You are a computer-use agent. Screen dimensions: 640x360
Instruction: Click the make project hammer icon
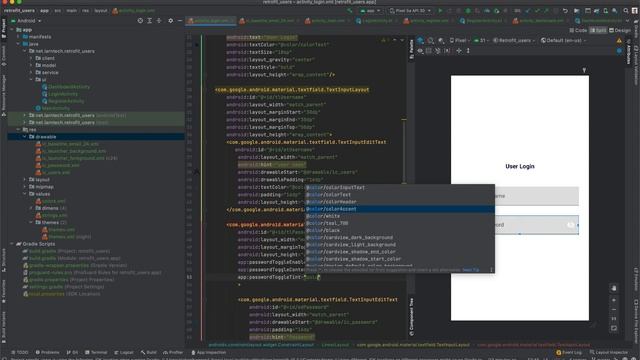coord(350,11)
